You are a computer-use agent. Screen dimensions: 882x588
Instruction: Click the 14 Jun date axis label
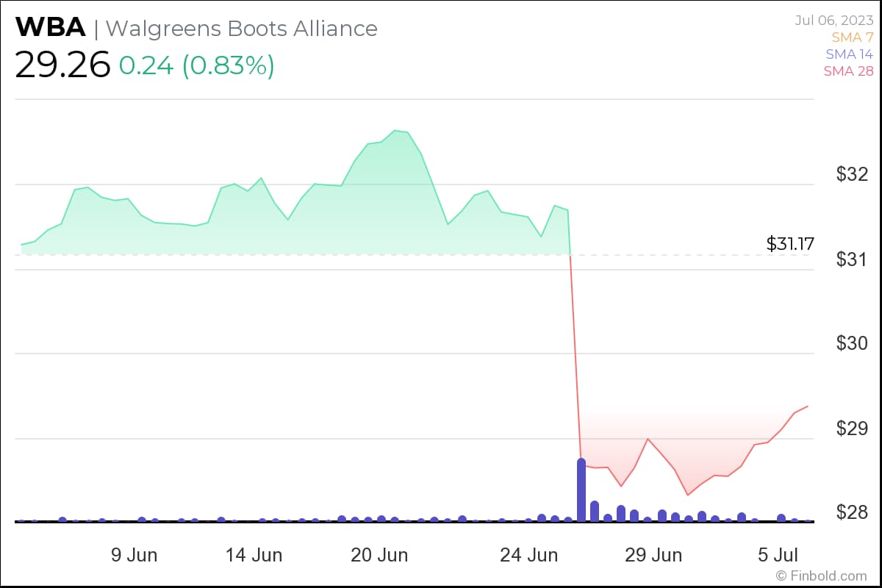pos(254,555)
